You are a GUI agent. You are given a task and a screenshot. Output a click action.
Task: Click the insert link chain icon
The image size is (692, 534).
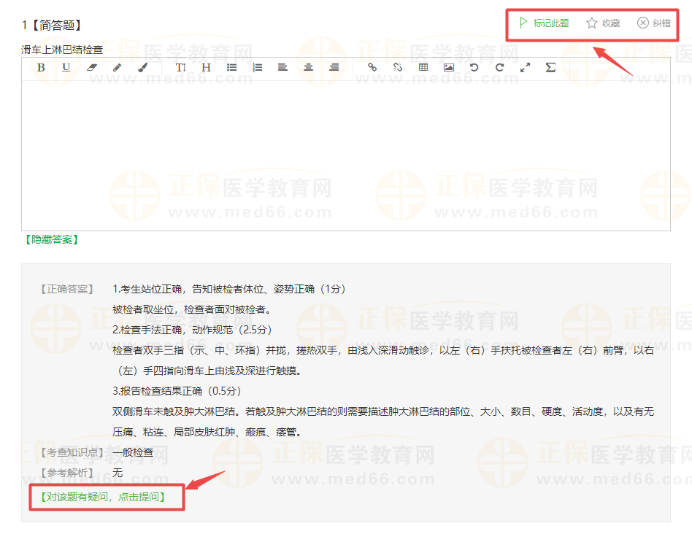tap(372, 67)
